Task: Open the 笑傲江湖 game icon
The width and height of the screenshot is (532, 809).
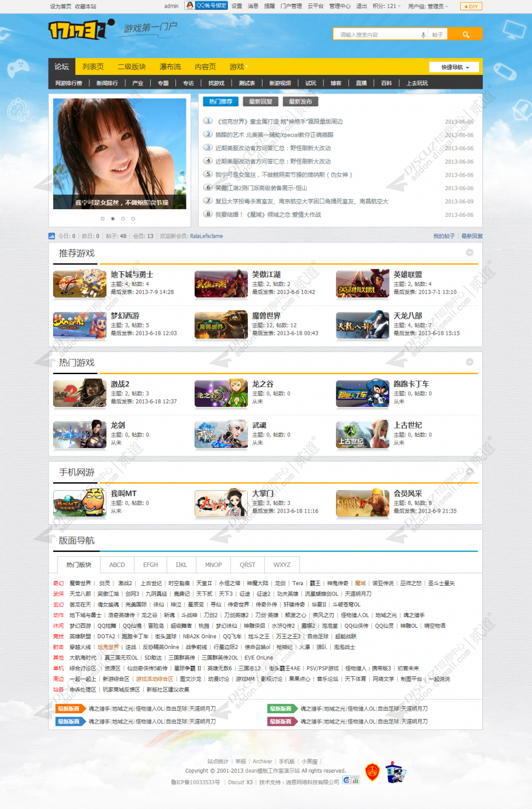Action: click(221, 284)
